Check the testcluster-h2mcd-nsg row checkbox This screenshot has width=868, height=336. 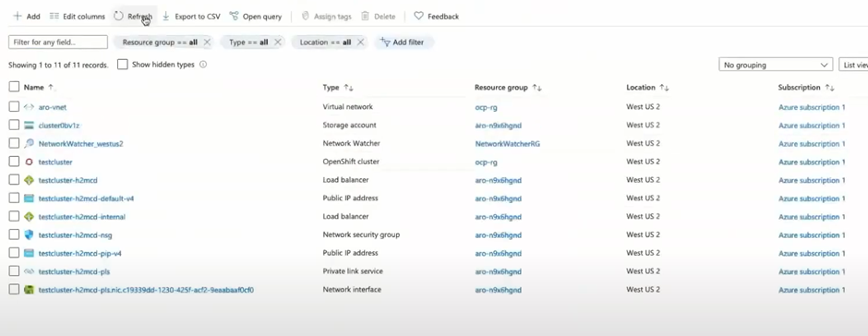click(14, 234)
